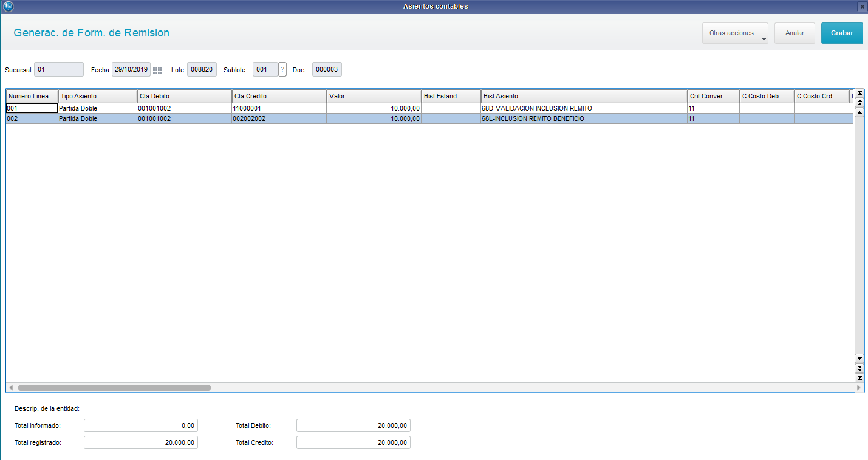The width and height of the screenshot is (868, 460).
Task: Click the horizontal scrollbar left arrow
Action: (x=11, y=387)
